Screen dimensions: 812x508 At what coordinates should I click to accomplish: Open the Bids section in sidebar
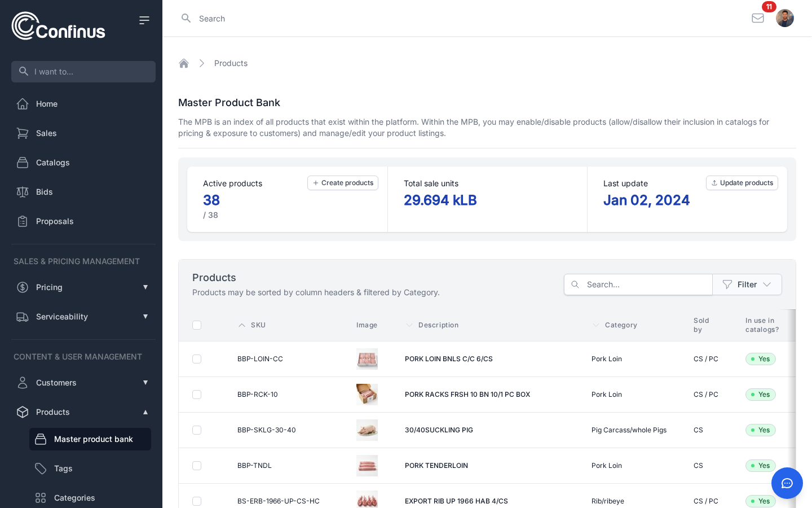click(x=44, y=192)
